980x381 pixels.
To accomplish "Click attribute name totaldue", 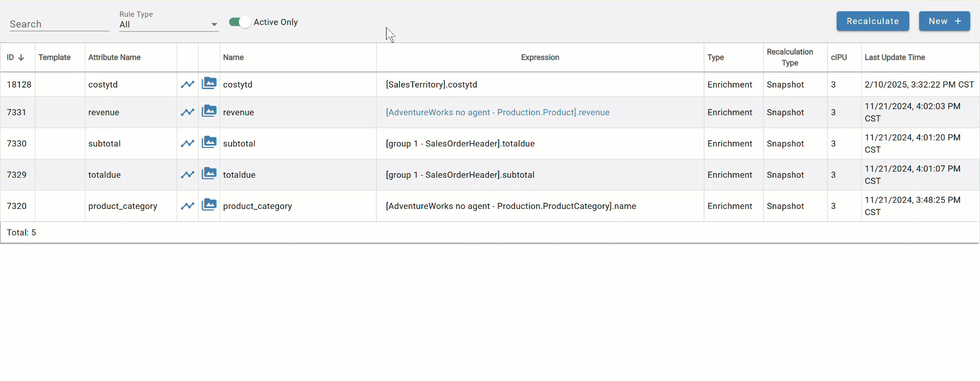I will click(104, 175).
